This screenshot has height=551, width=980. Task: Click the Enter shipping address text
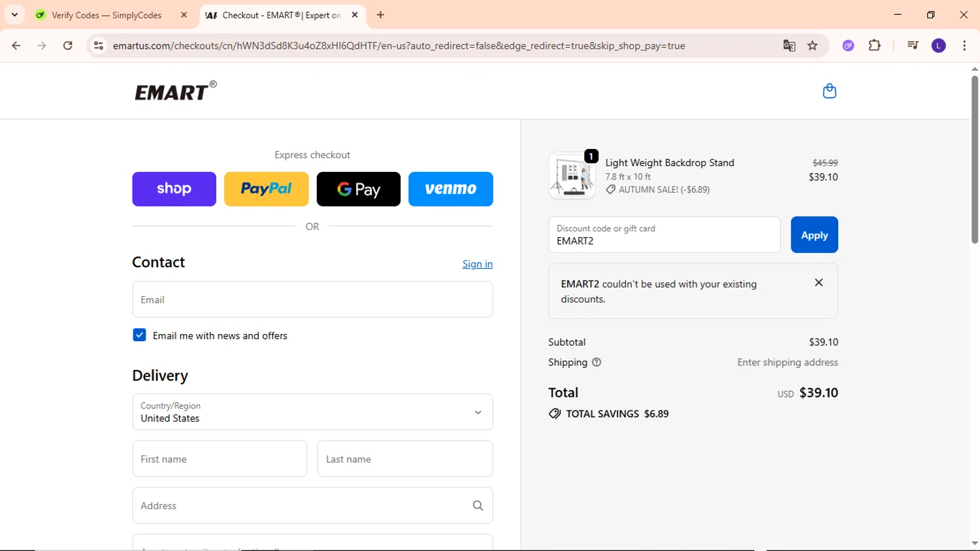pyautogui.click(x=788, y=362)
